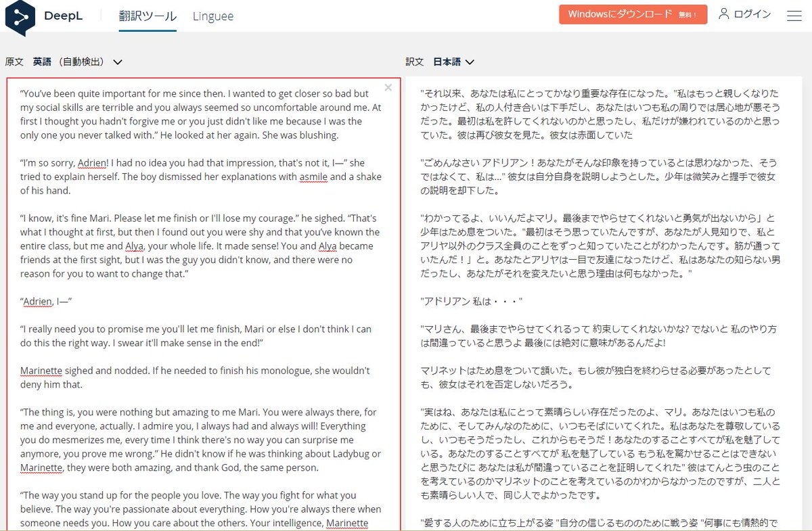This screenshot has height=531, width=812.
Task: Switch to the Linguee tab
Action: coord(212,16)
